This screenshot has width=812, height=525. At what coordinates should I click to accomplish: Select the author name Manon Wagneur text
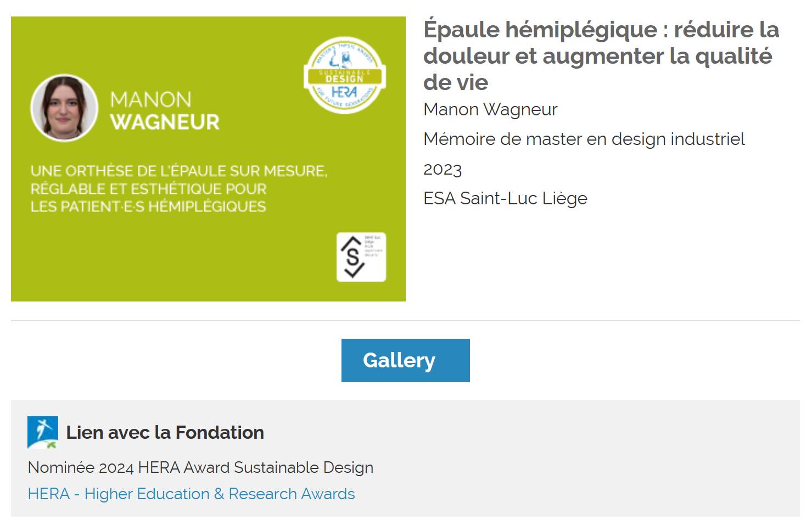tap(490, 109)
